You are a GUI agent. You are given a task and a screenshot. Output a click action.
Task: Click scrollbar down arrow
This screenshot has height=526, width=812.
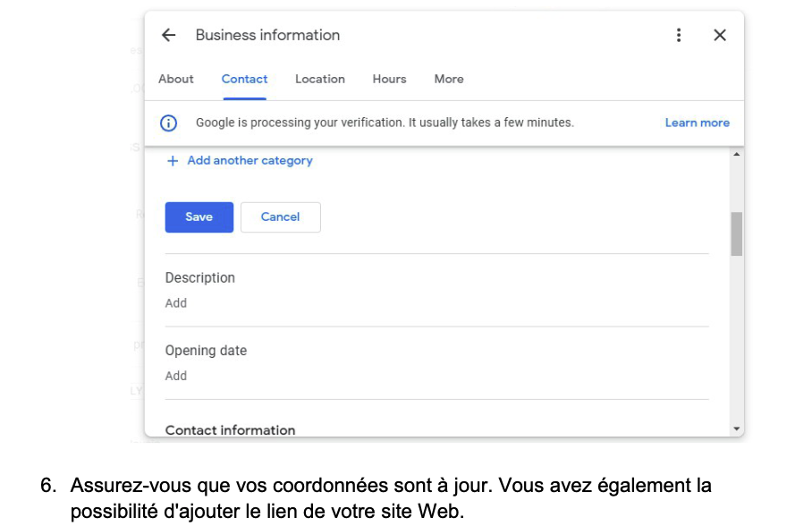[737, 429]
